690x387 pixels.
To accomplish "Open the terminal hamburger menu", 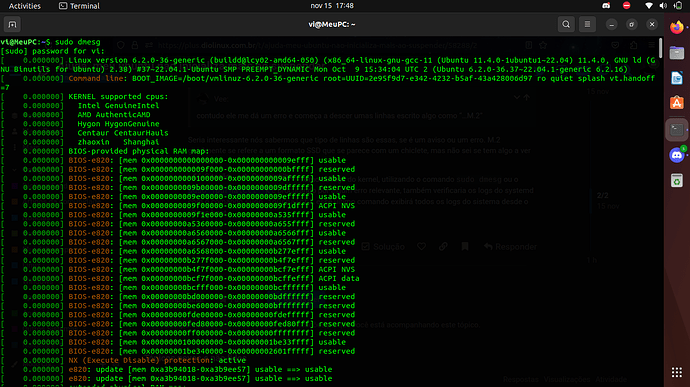I will click(587, 24).
